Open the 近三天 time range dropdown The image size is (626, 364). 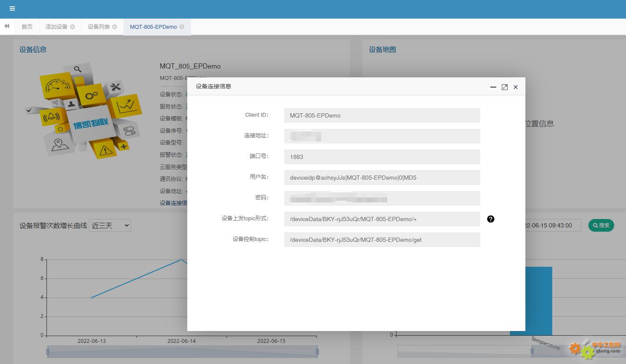tap(110, 226)
